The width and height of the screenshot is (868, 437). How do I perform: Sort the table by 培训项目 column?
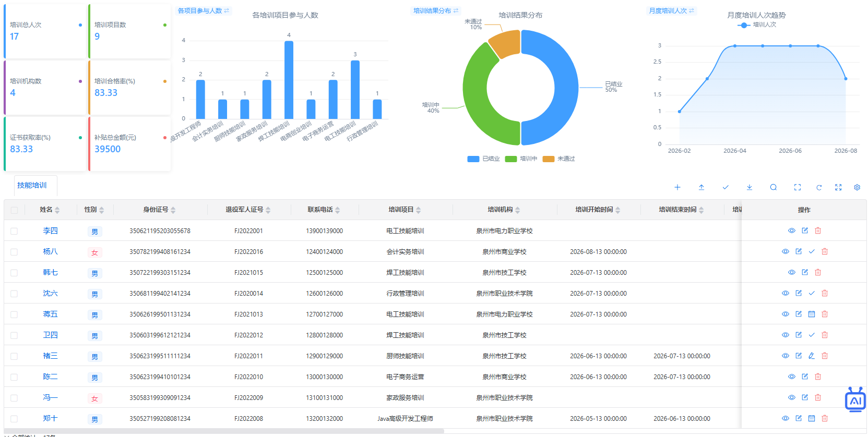point(419,210)
